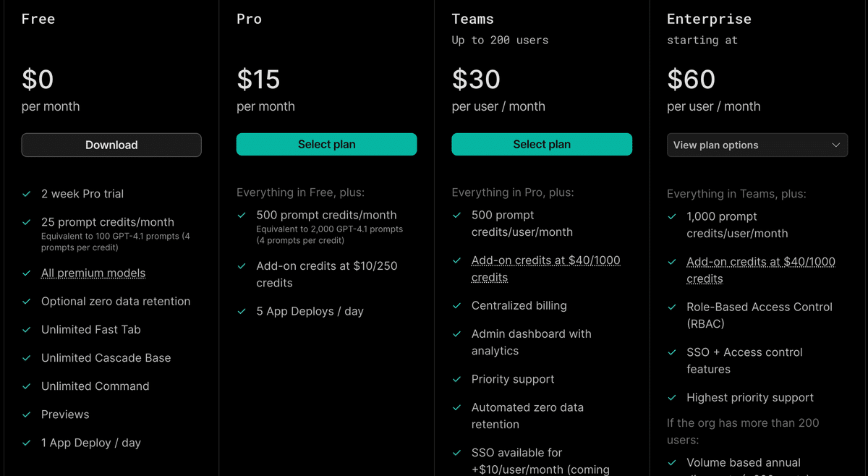
Task: Click the Enterprise plan heading
Action: [709, 20]
